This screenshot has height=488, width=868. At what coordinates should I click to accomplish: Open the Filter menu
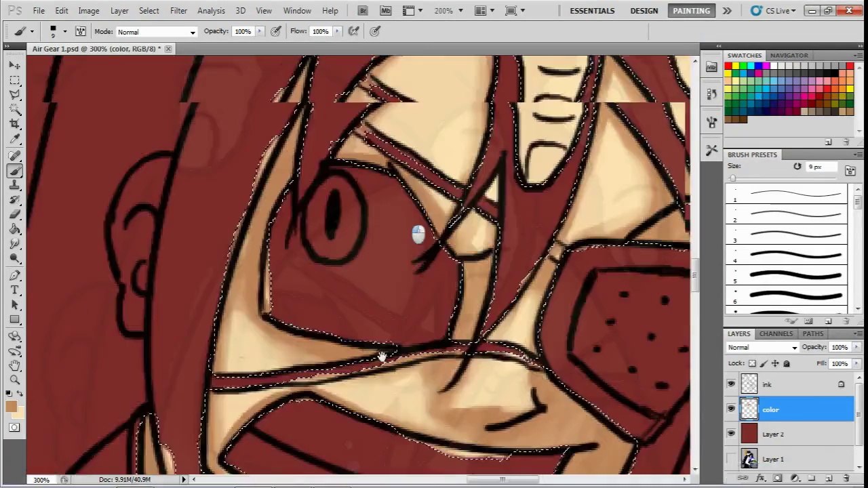point(178,11)
